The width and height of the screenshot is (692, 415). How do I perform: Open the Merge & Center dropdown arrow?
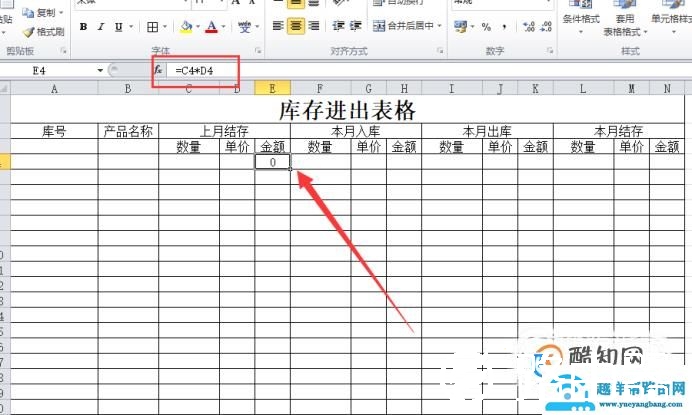[x=440, y=26]
